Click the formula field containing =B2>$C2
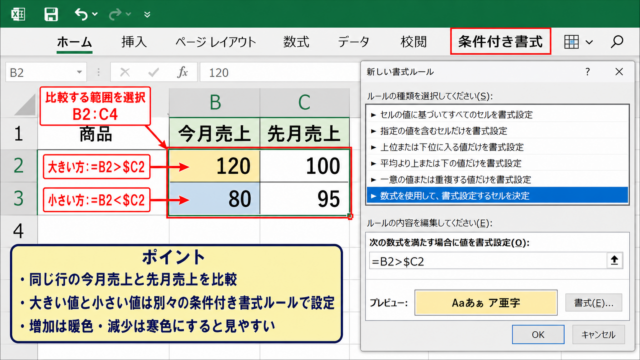640x360 pixels. 488,261
